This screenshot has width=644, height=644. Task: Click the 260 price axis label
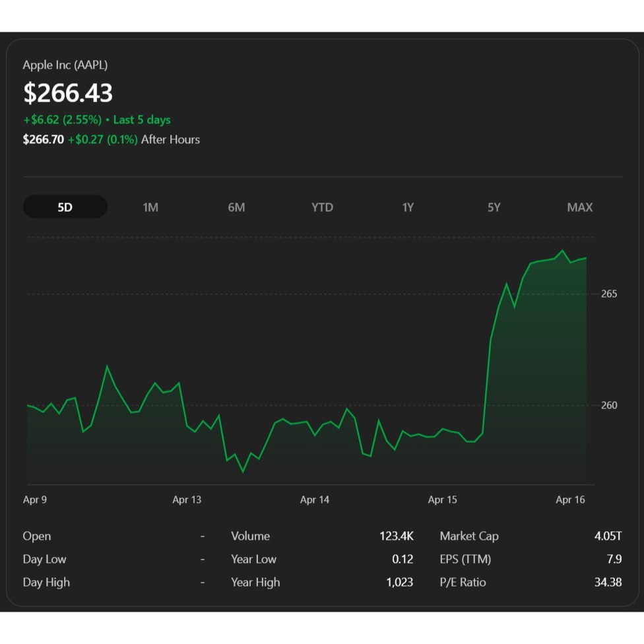pos(609,405)
